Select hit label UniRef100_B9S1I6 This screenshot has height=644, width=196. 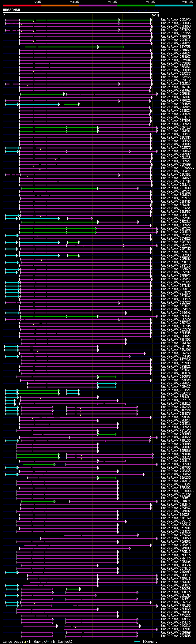176,522
